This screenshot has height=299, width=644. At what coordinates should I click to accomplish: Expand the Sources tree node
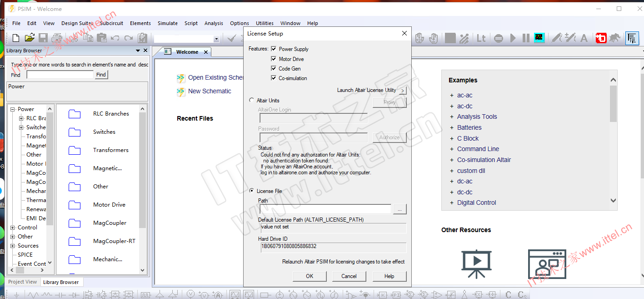(12, 246)
